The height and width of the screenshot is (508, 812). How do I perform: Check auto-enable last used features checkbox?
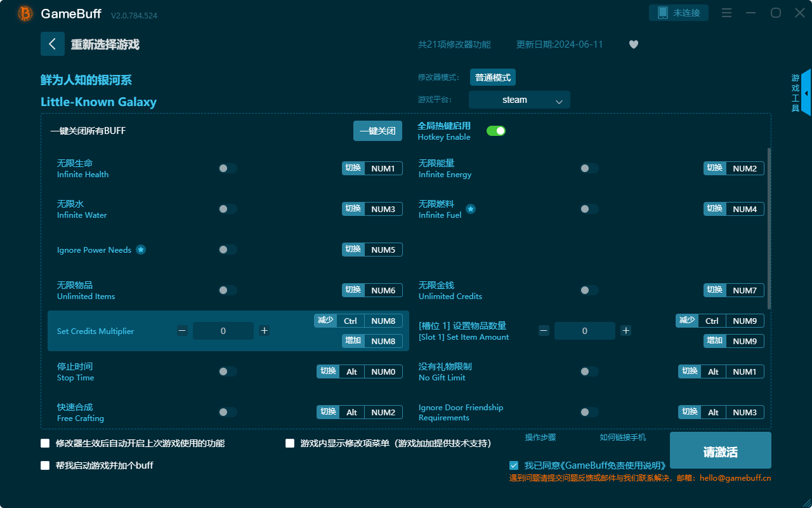point(45,443)
